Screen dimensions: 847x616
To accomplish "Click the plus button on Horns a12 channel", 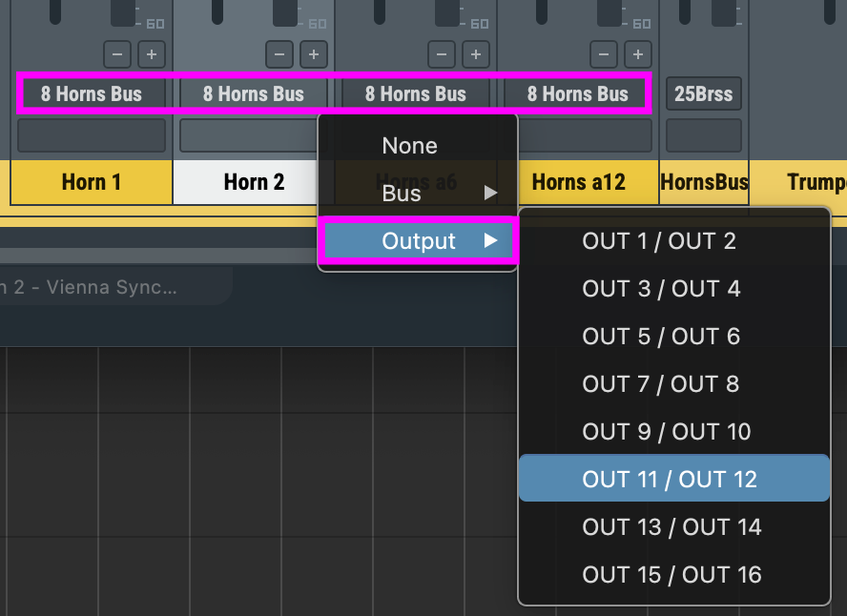I will [x=638, y=53].
